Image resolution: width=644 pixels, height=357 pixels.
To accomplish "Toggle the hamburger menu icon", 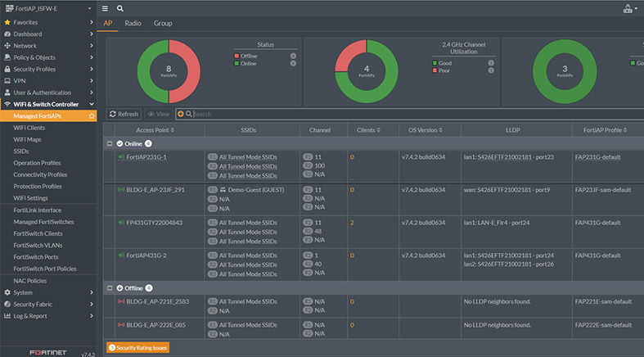I will (105, 8).
